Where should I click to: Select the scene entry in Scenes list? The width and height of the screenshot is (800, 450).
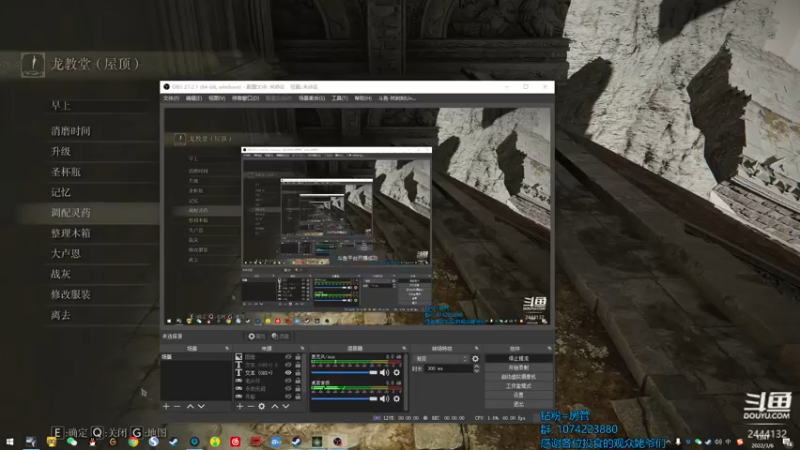[196, 357]
